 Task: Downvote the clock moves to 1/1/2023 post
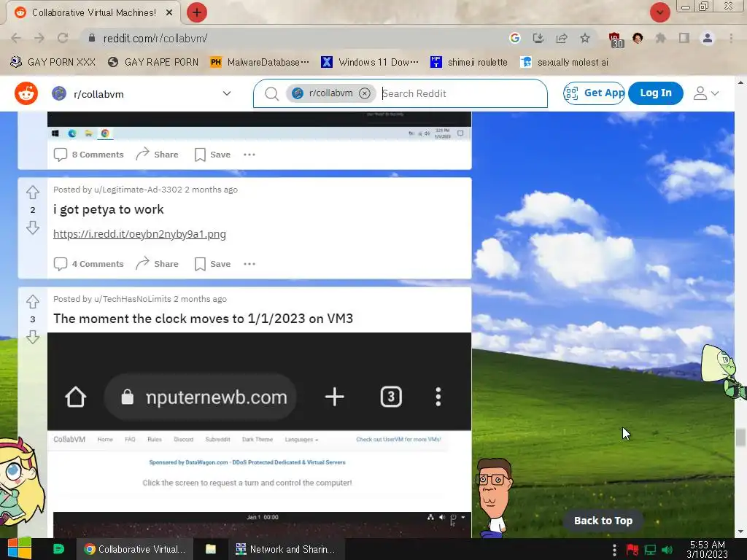pos(32,337)
